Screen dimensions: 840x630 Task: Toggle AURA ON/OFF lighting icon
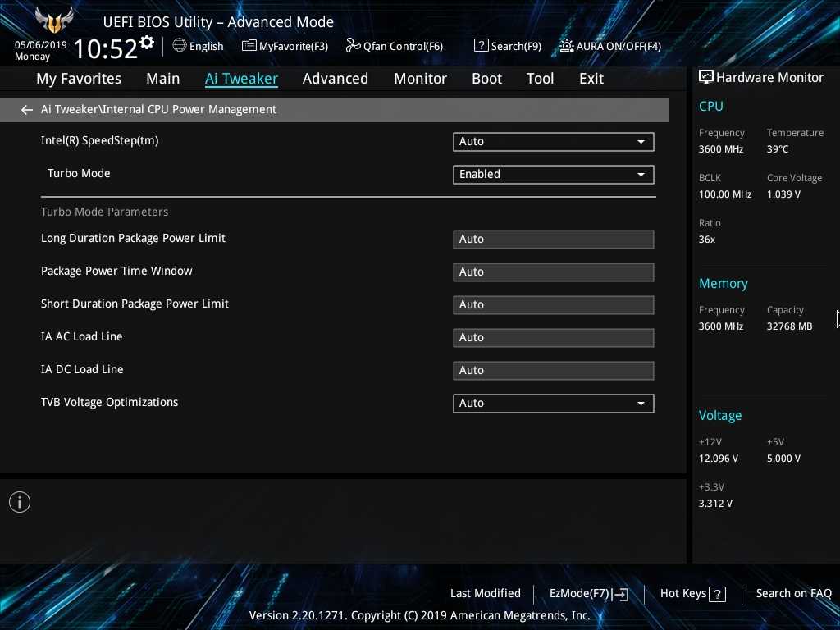pyautogui.click(x=567, y=46)
